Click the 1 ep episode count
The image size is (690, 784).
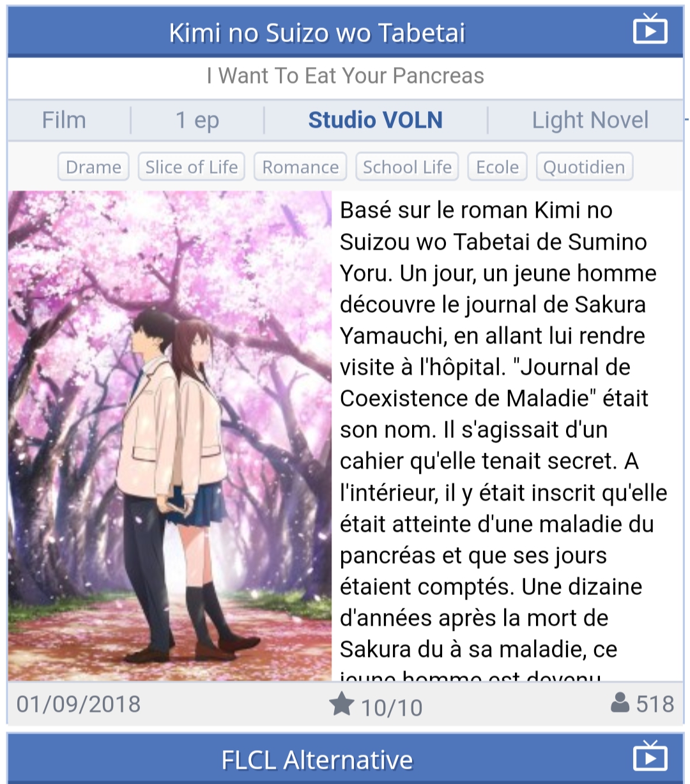tap(197, 120)
